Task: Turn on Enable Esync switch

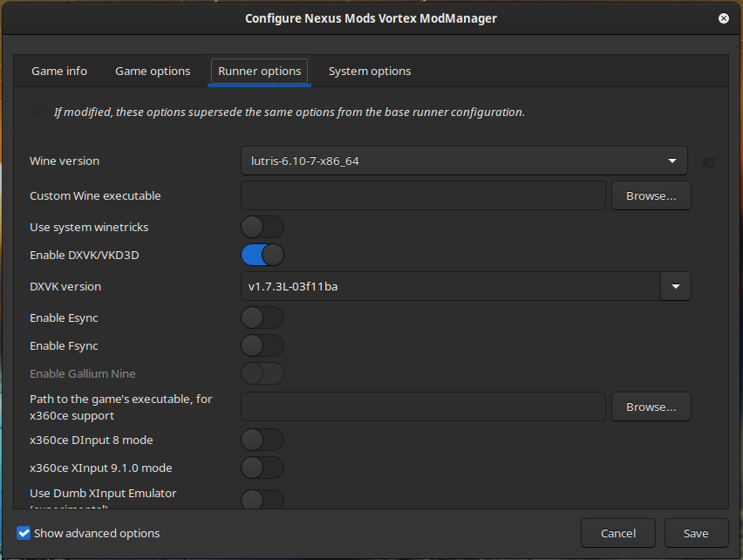Action: point(262,318)
